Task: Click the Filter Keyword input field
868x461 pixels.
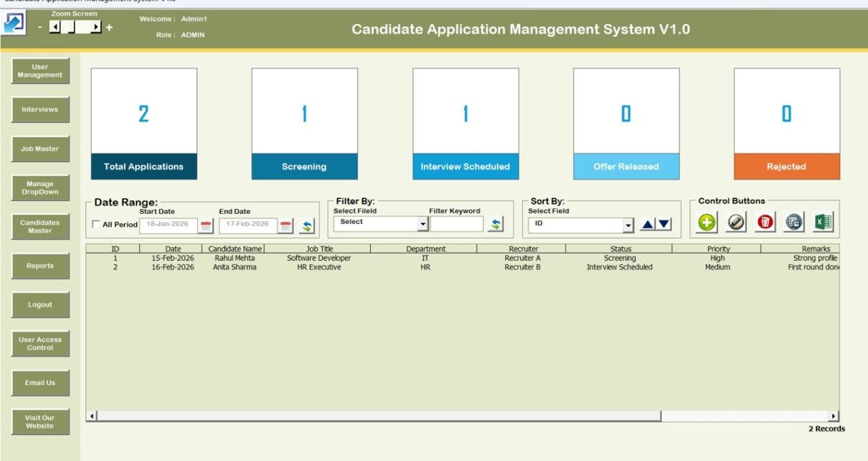Action: coord(457,224)
